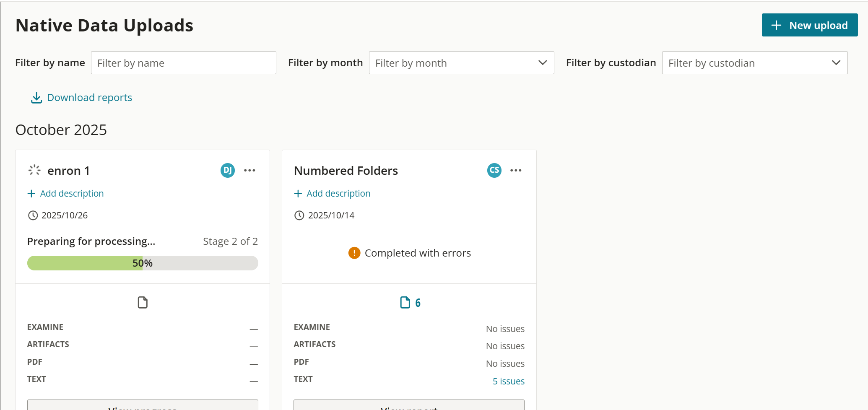The image size is (868, 410).
Task: Select ARTIFACTS No issues in Numbered Folders
Action: [505, 346]
